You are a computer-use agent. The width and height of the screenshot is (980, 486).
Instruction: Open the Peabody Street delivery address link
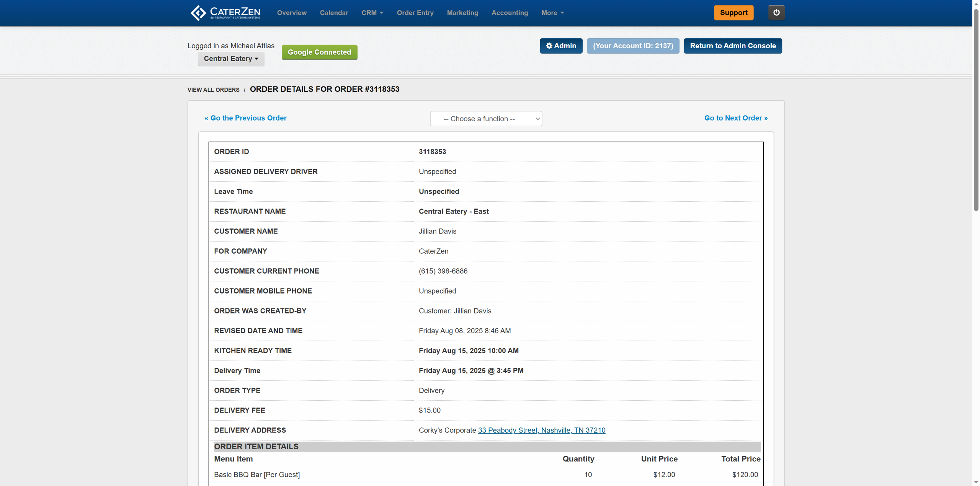pyautogui.click(x=541, y=430)
